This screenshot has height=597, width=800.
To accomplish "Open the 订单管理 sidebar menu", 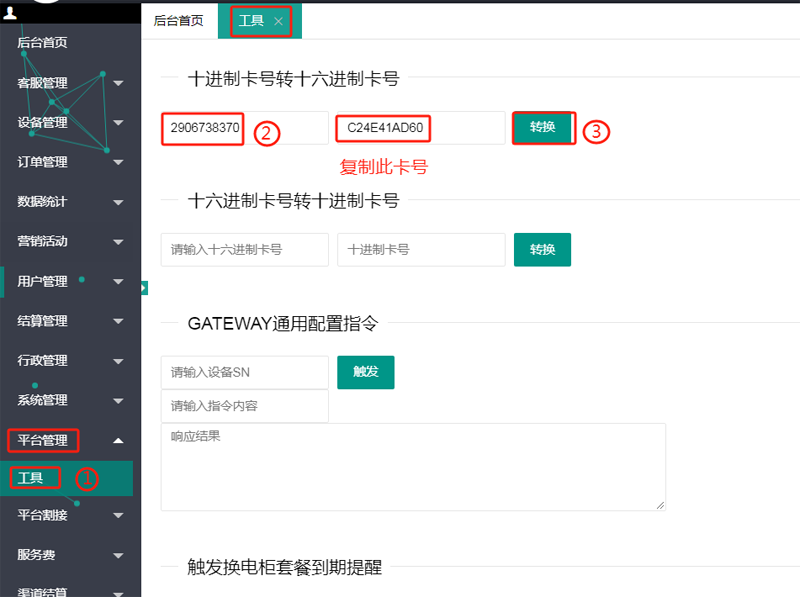I will pyautogui.click(x=42, y=162).
